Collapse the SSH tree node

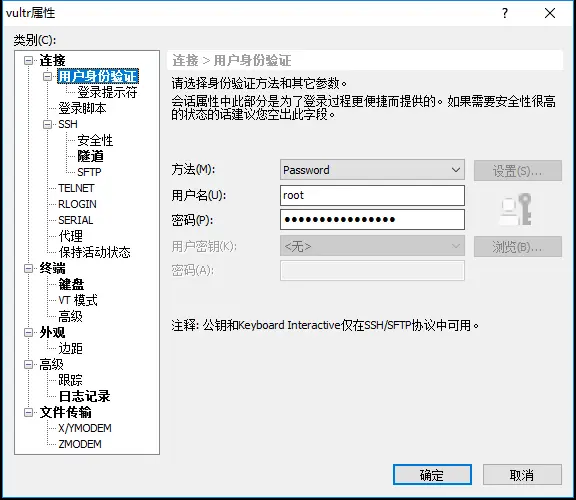[47, 124]
